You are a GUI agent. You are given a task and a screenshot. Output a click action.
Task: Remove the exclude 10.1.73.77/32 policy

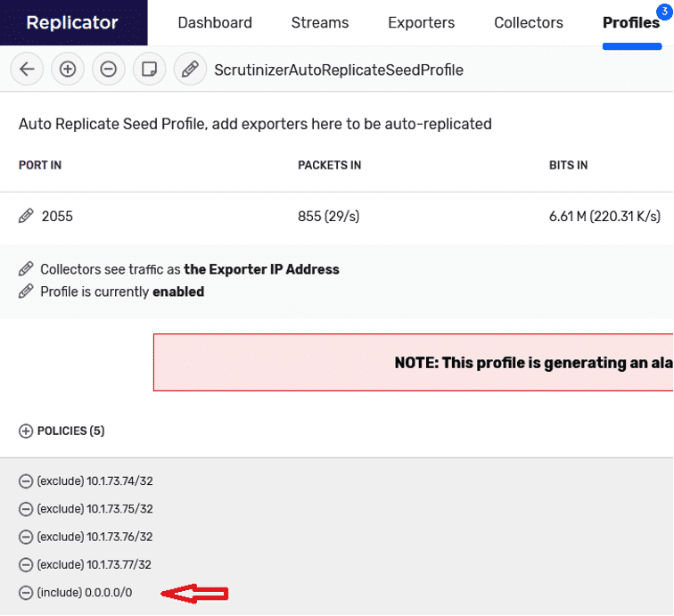(x=26, y=565)
